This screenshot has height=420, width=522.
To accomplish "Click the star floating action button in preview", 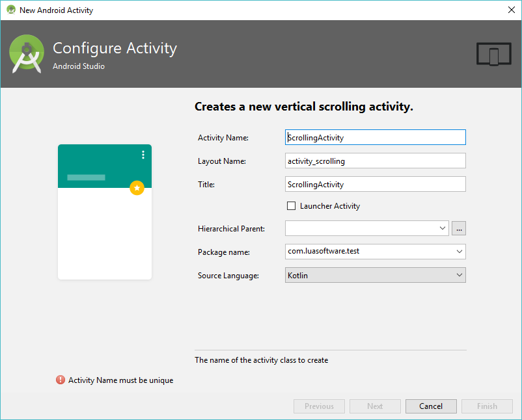I will click(x=137, y=188).
